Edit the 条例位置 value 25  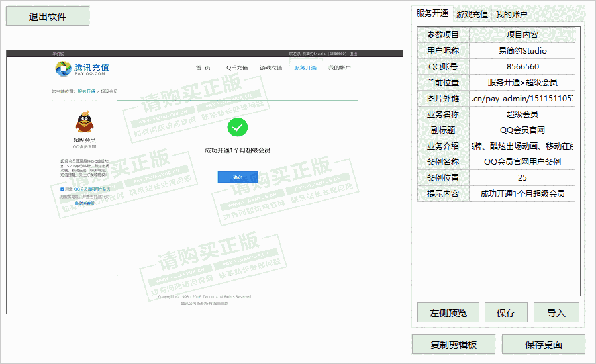point(522,178)
